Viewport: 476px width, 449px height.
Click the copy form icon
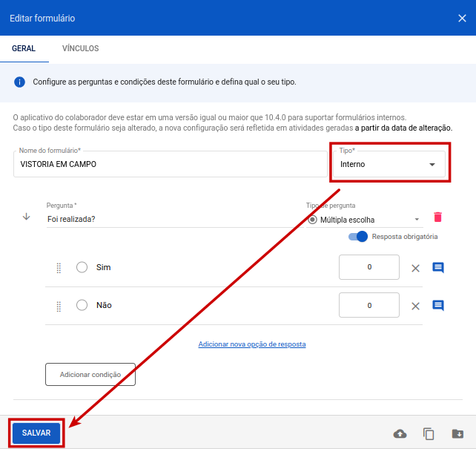429,434
